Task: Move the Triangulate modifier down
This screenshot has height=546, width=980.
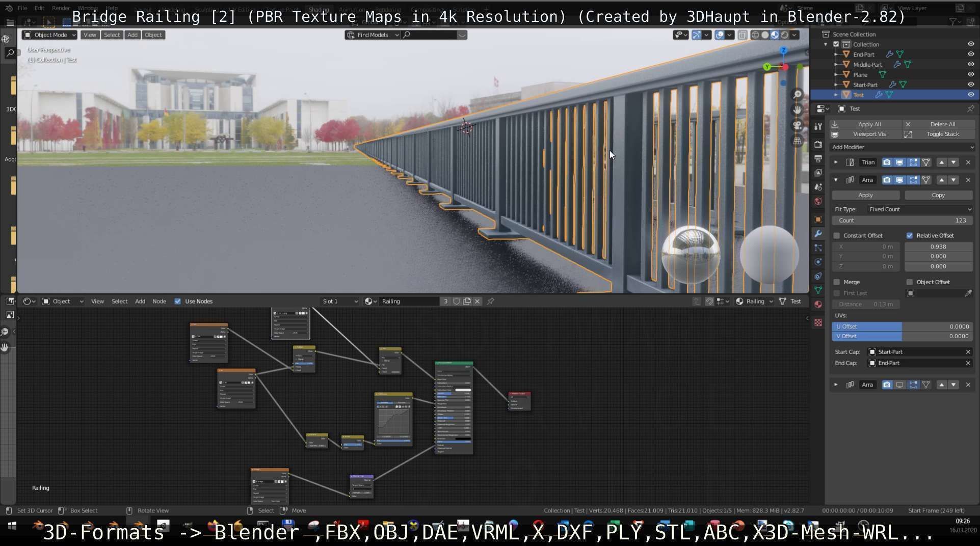Action: coord(953,162)
